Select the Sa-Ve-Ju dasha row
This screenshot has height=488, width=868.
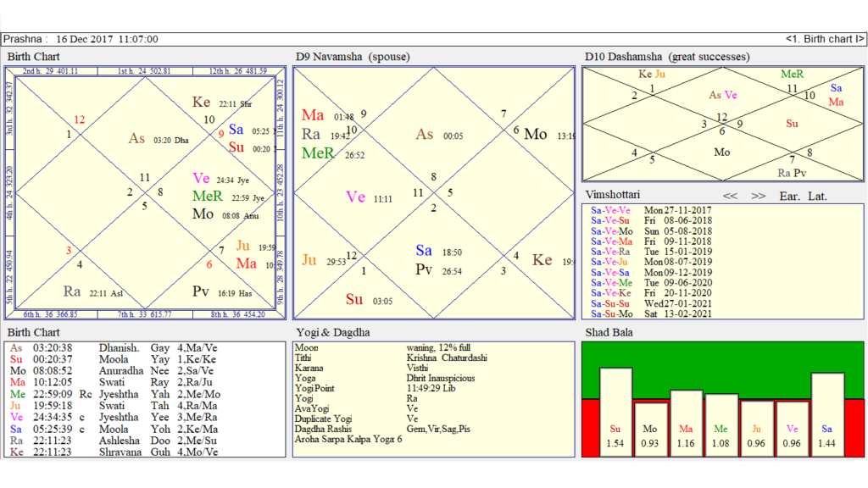tap(651, 262)
